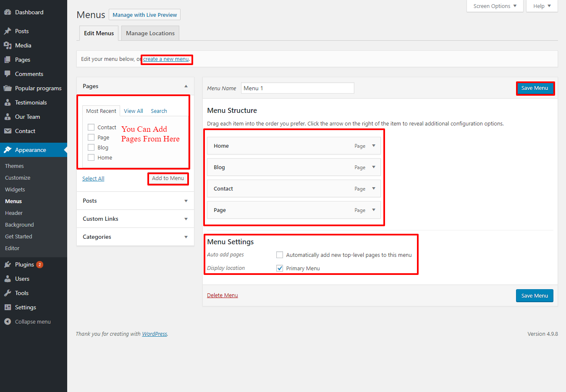Image resolution: width=566 pixels, height=392 pixels.
Task: Open Media via its sidebar icon
Action: 8,45
